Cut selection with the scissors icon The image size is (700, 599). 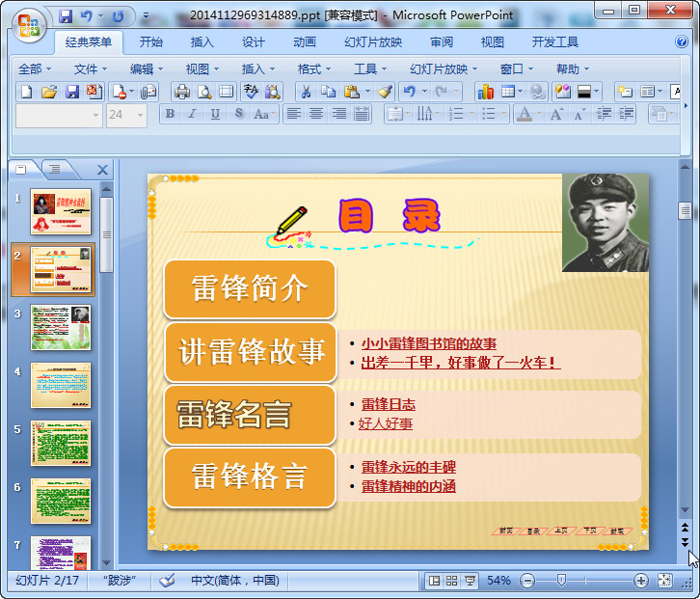click(307, 92)
